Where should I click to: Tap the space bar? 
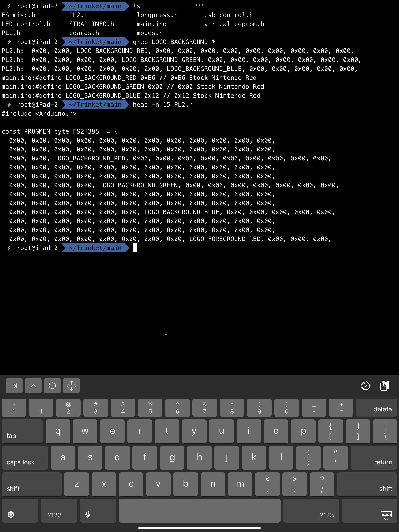pos(199,511)
